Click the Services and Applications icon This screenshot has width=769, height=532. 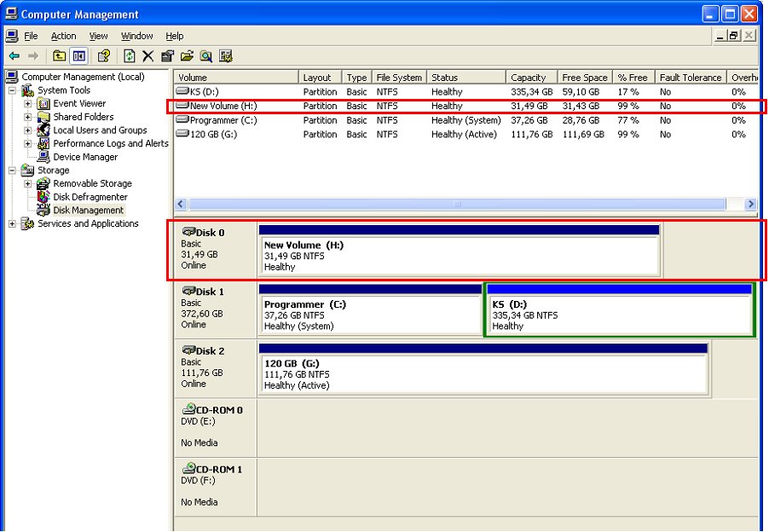coord(28,223)
